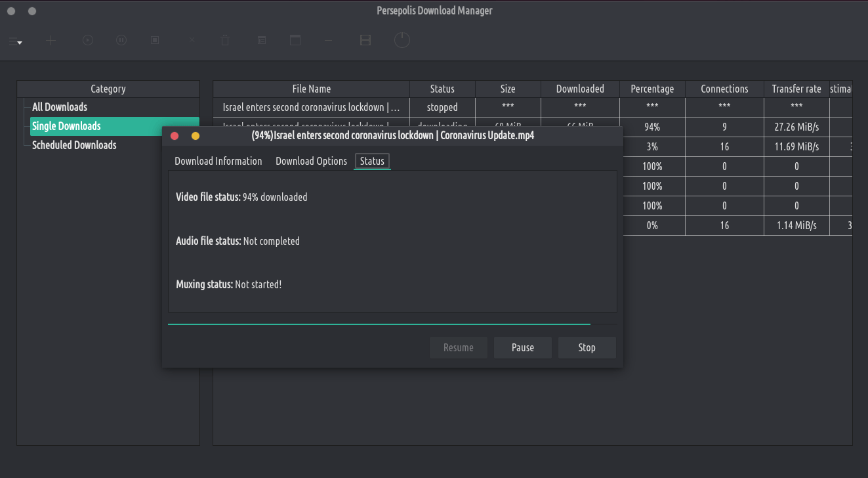
Task: Click 'Video file status: 94% downloaded' text
Action: click(241, 197)
